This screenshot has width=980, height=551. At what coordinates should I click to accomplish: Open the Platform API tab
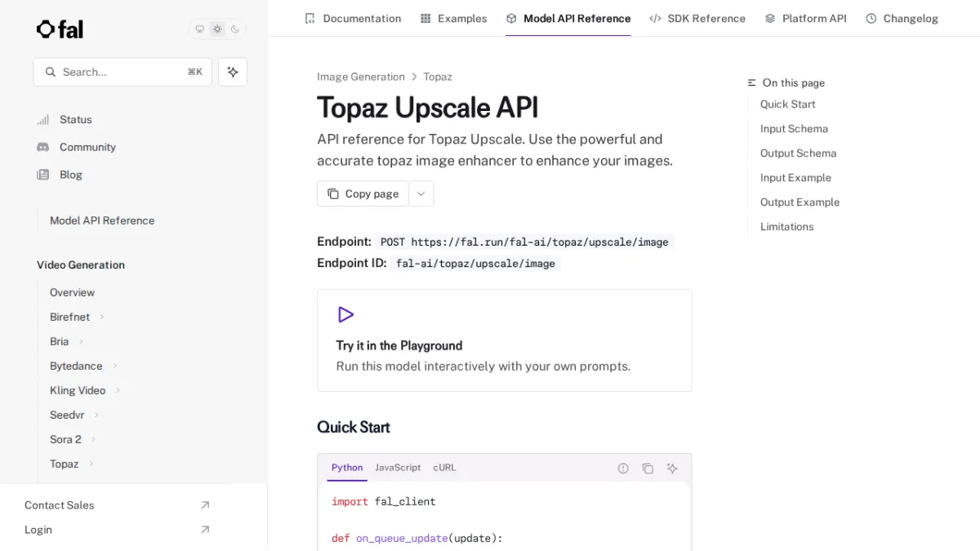point(805,18)
